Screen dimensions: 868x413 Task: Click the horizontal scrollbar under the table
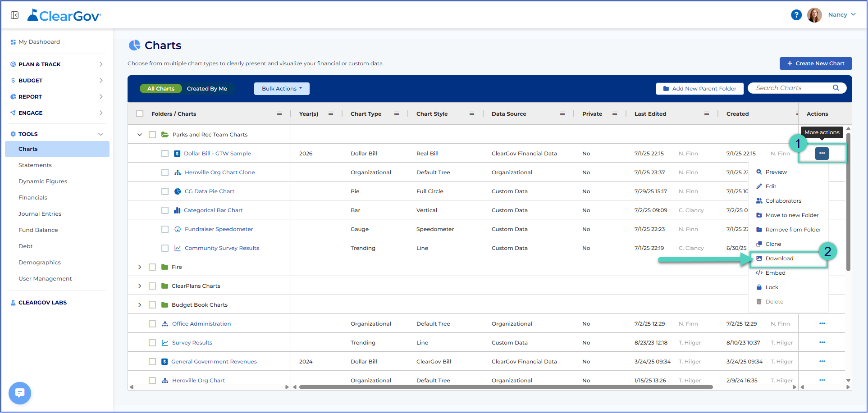pos(506,387)
